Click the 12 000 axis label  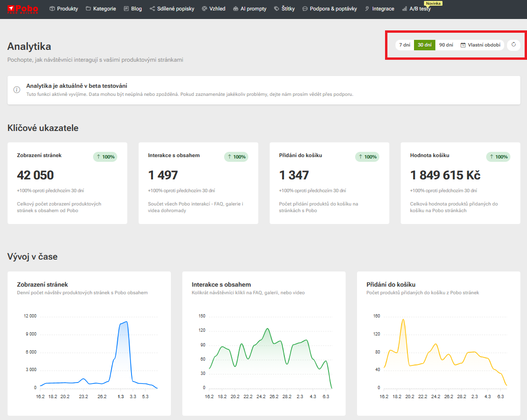[x=30, y=316]
